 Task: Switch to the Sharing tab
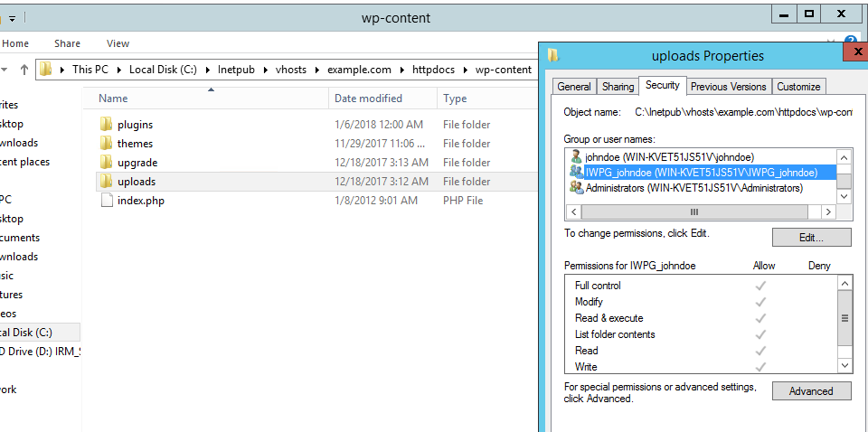(x=618, y=87)
